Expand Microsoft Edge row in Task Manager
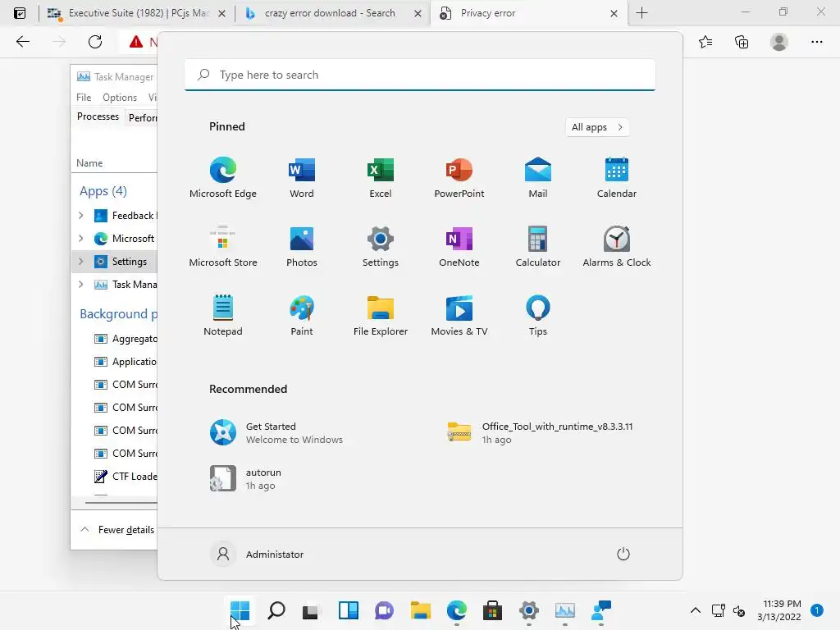The image size is (840, 630). click(81, 239)
